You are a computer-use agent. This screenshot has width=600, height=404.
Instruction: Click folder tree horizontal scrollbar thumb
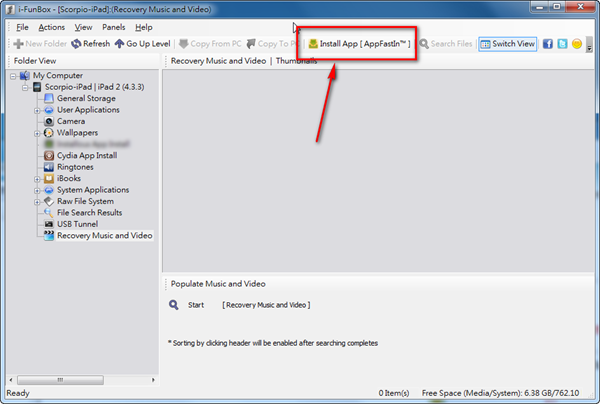pyautogui.click(x=60, y=380)
